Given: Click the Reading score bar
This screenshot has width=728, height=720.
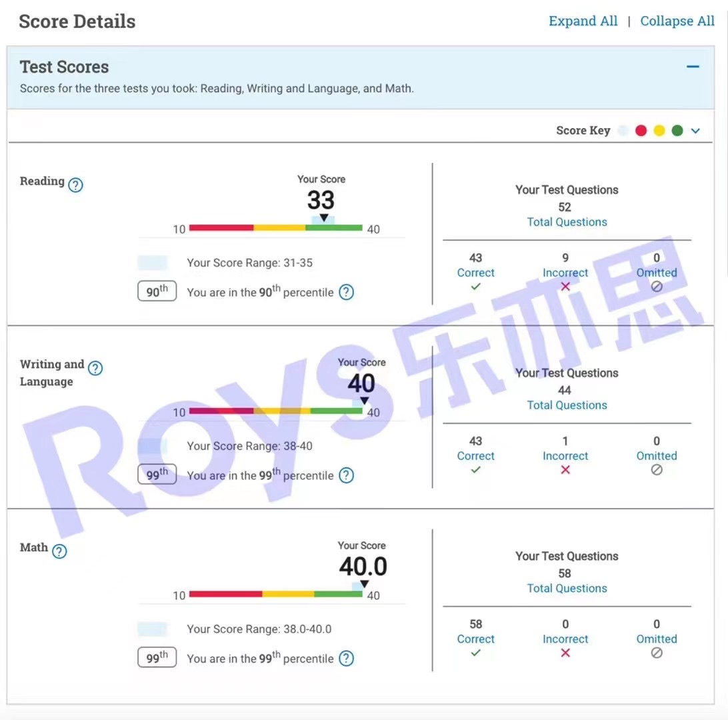Looking at the screenshot, I should (x=275, y=228).
